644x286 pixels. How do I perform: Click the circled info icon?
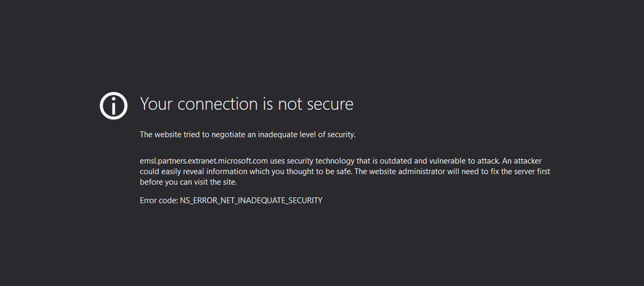pos(114,105)
